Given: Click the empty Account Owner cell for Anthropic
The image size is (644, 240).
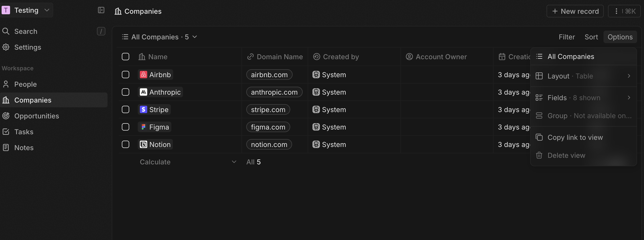Looking at the screenshot, I should (x=447, y=92).
